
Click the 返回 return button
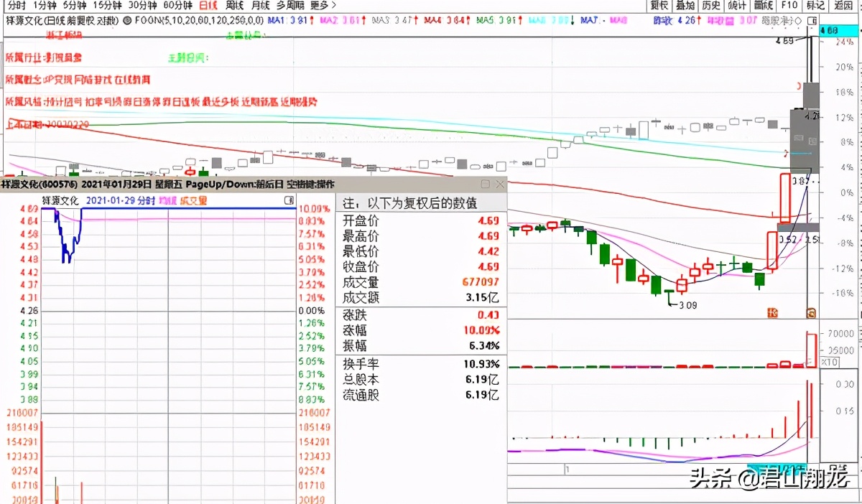(x=843, y=6)
